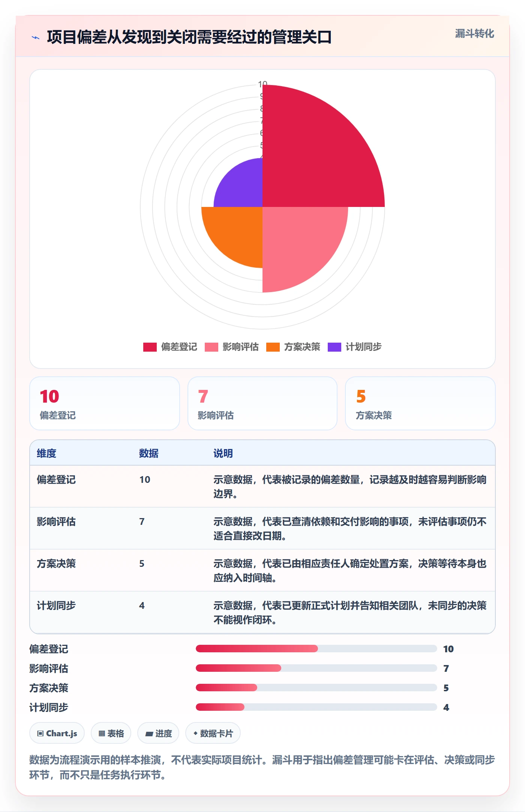Click the 偏差登记 table row cell
525x812 pixels.
pos(56,479)
